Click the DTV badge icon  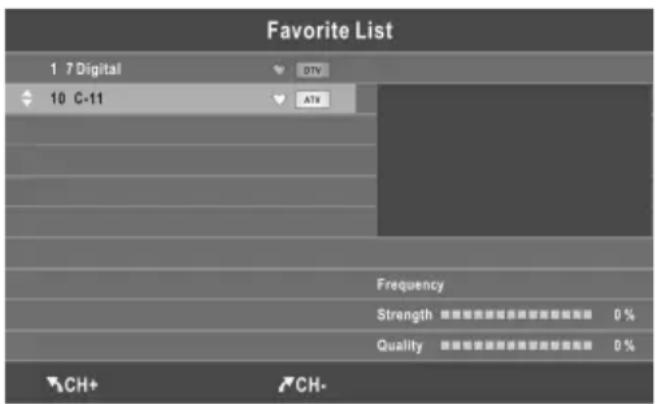[x=312, y=71]
